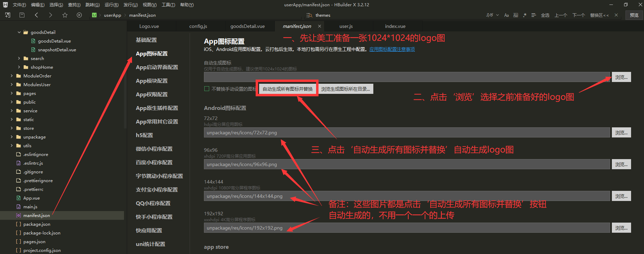Open package.json in the file tree
Screen dimensions: 644x254
[37, 224]
